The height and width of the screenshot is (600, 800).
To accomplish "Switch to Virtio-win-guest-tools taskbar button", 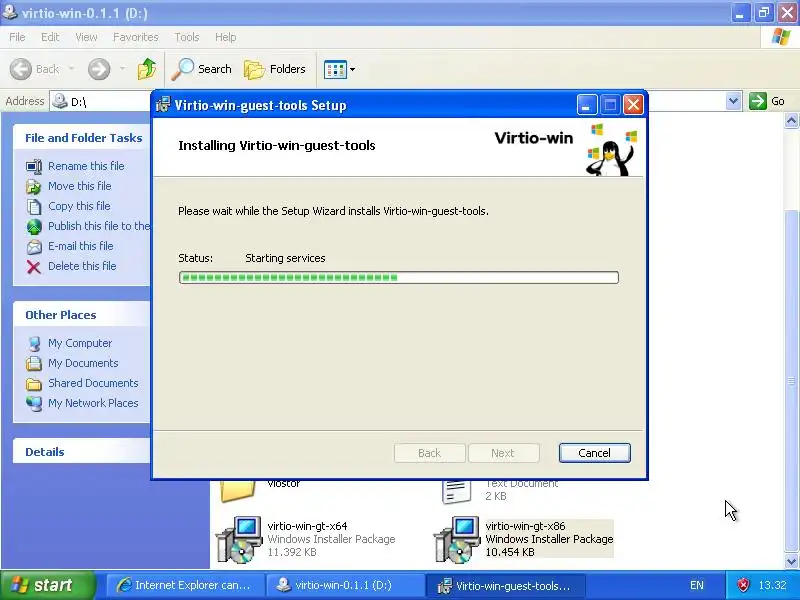I will [x=505, y=585].
